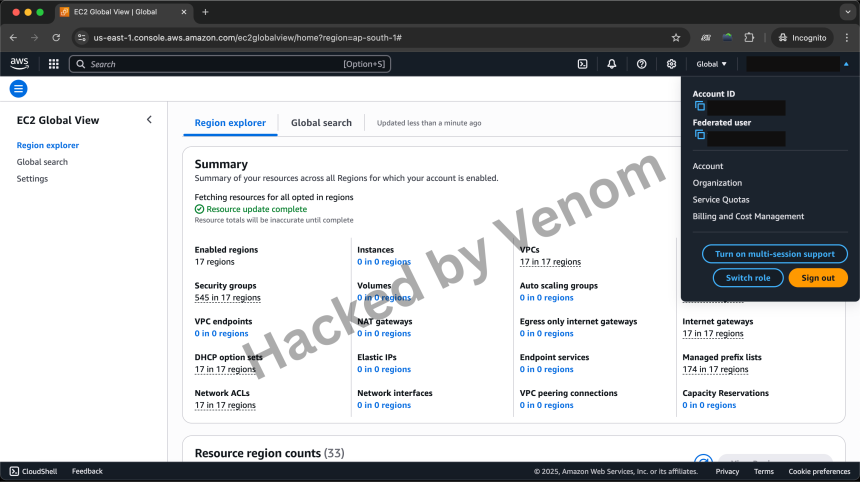The width and height of the screenshot is (860, 482).
Task: Toggle the blue hamburger side navigation button
Action: (x=19, y=89)
